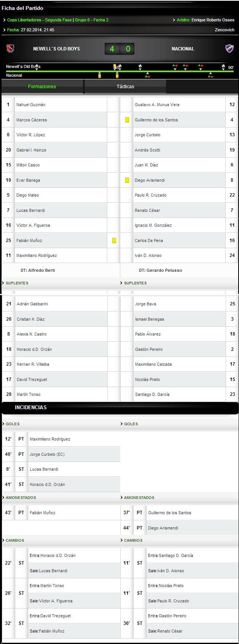Toggle the left AMONESTADOS section arrow

(x=3, y=497)
